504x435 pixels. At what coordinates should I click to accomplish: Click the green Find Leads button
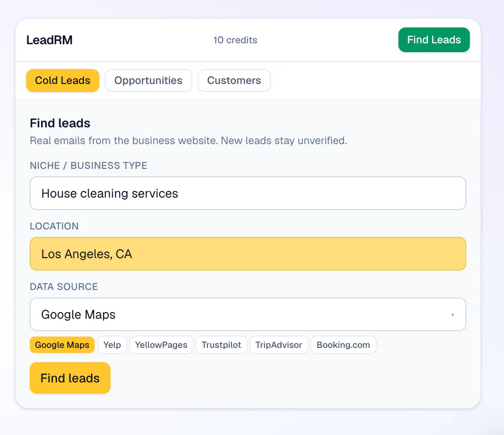coord(434,40)
